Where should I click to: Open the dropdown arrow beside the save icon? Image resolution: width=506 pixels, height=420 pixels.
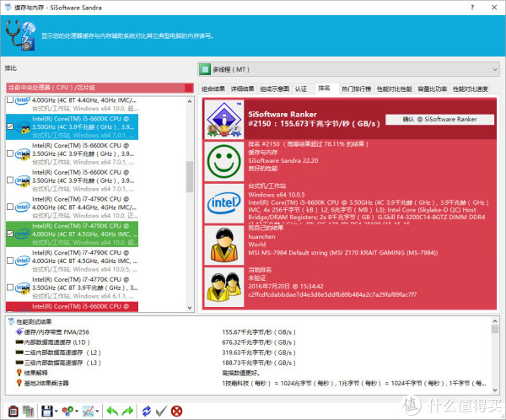pyautogui.click(x=57, y=411)
